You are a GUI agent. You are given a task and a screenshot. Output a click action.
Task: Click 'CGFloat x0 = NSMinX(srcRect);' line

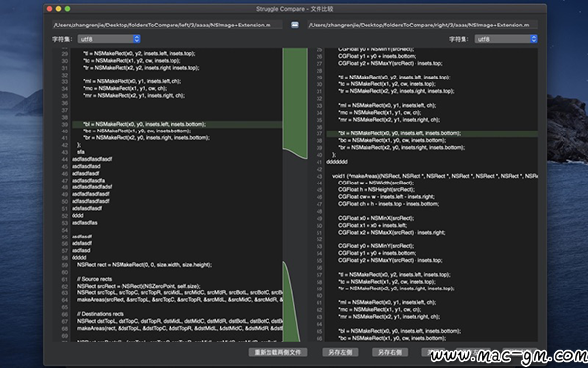376,218
